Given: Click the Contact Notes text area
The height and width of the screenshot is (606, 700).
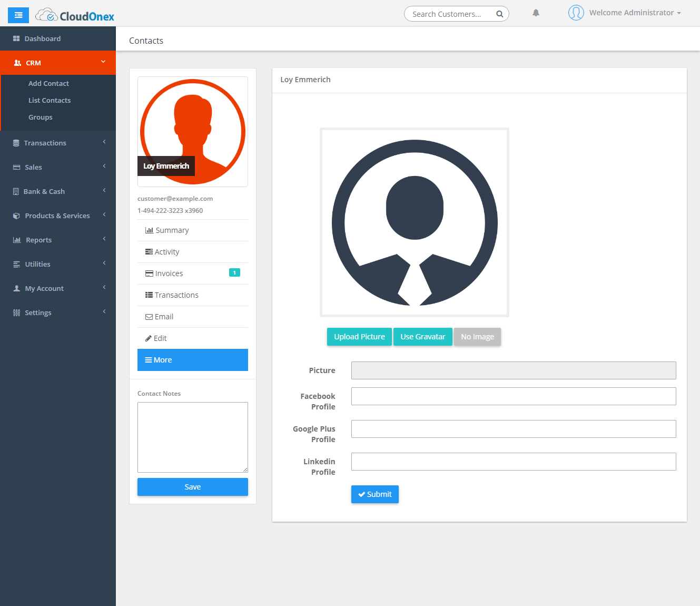Looking at the screenshot, I should pos(193,437).
